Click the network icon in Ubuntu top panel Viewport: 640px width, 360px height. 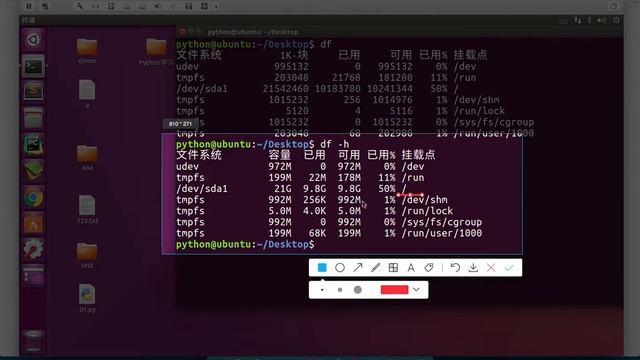coord(577,20)
